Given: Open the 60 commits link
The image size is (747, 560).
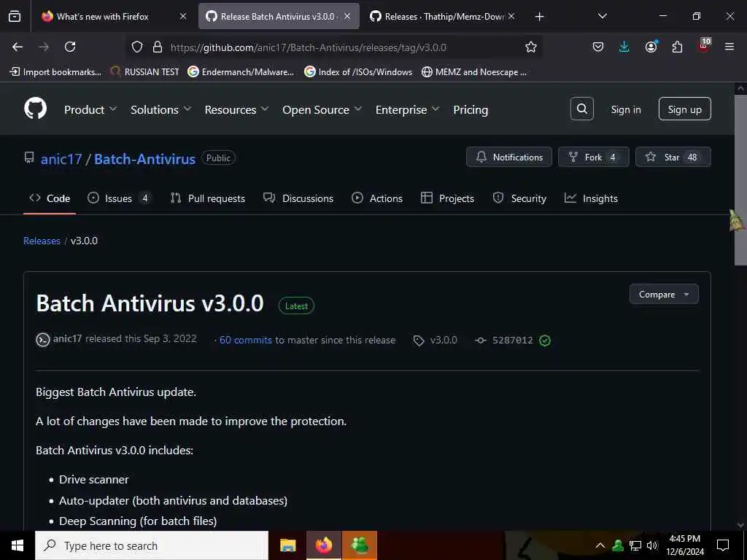Looking at the screenshot, I should (245, 340).
